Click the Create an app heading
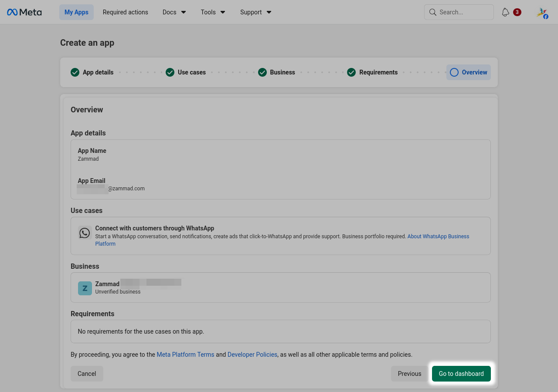This screenshot has height=392, width=558. pyautogui.click(x=87, y=43)
